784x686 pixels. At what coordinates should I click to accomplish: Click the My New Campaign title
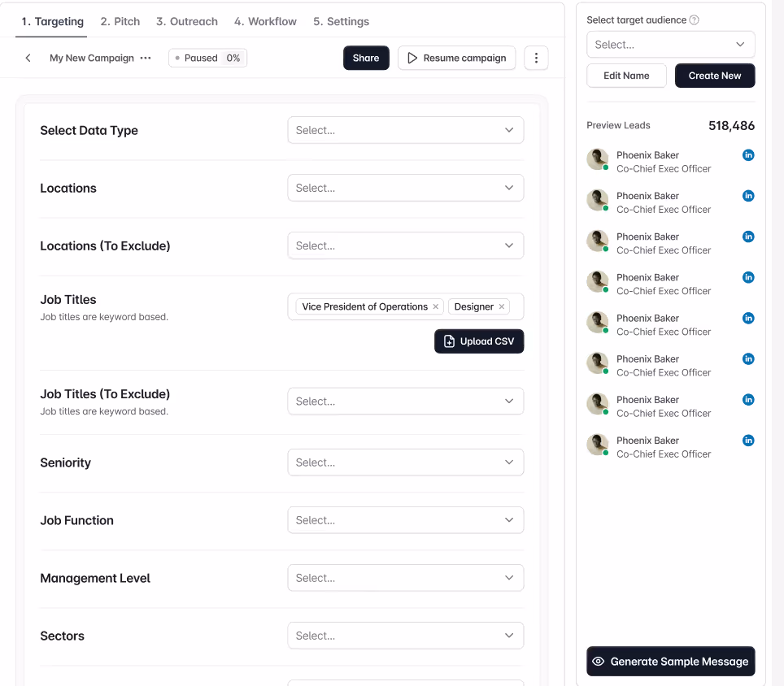click(x=92, y=58)
